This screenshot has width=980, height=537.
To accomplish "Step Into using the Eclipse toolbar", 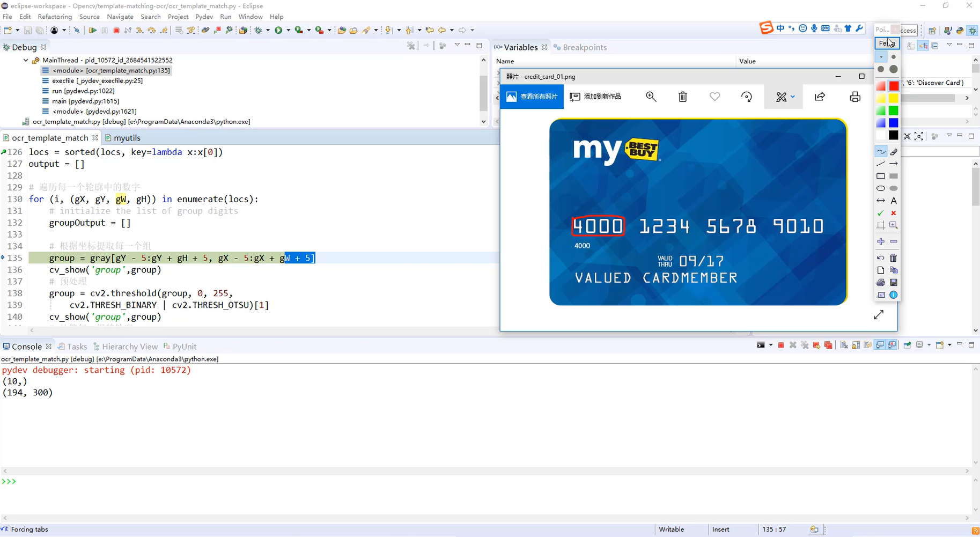I will 139,31.
